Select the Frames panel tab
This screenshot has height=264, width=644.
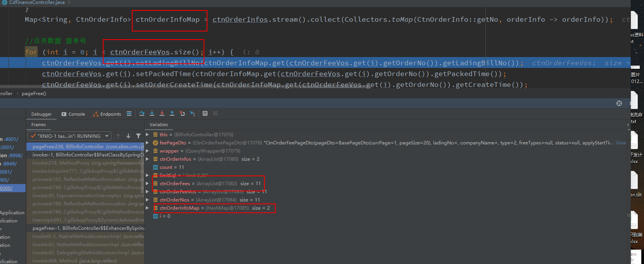[x=38, y=125]
